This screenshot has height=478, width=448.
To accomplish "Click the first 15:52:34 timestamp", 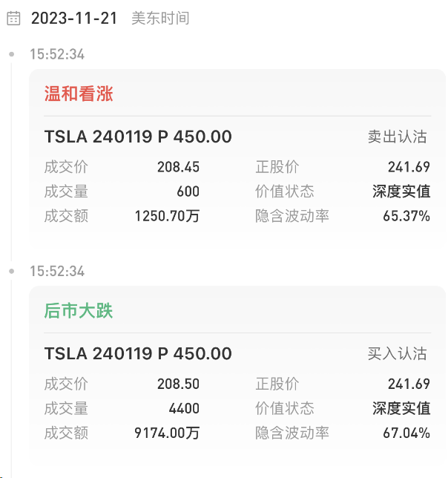I will point(57,55).
